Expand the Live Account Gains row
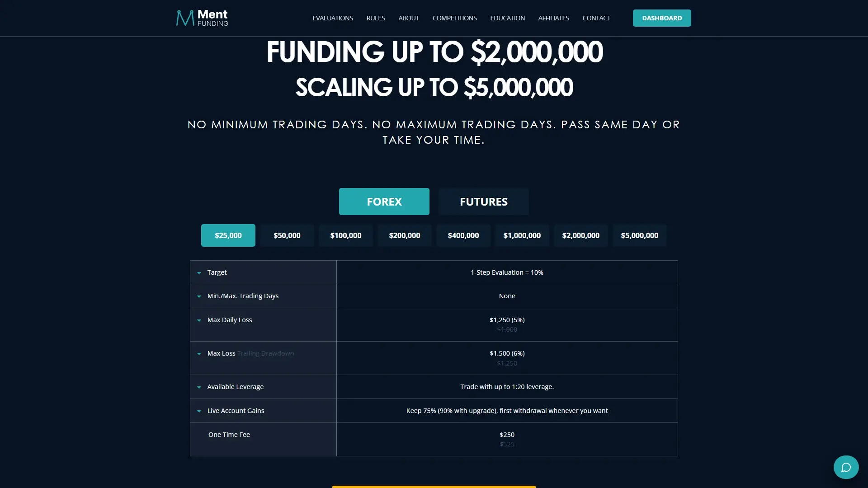The image size is (868, 488). 199,411
